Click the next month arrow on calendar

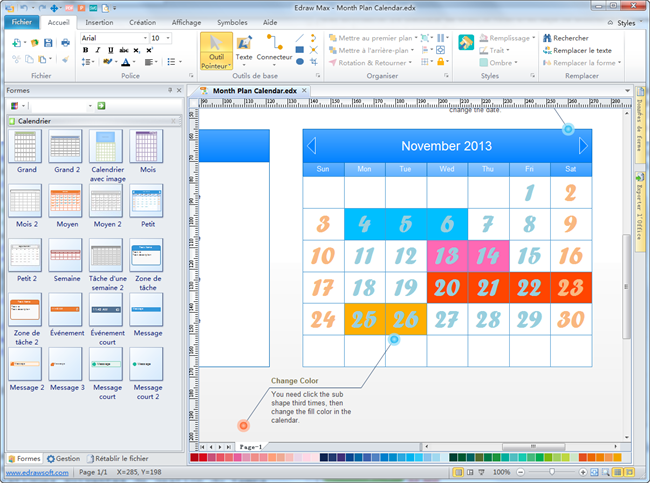click(x=583, y=146)
